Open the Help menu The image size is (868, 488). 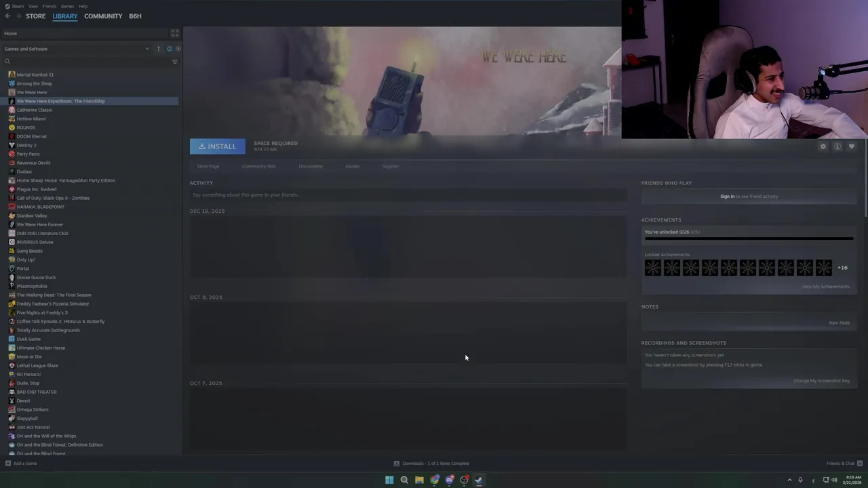83,6
